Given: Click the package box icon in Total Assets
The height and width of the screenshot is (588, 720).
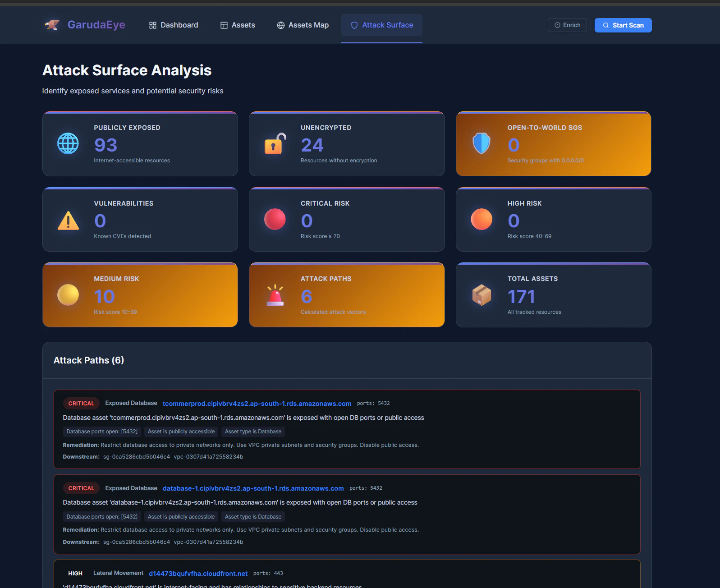Looking at the screenshot, I should tap(482, 295).
